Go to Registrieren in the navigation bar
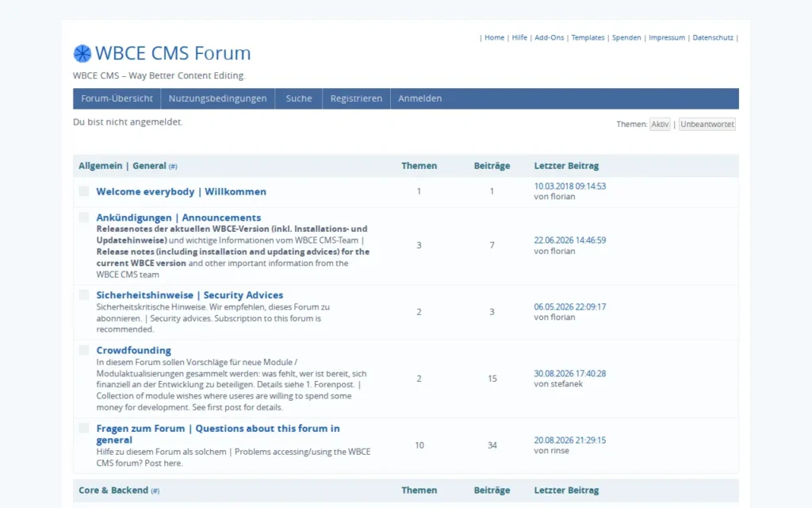This screenshot has width=812, height=508. [x=356, y=98]
